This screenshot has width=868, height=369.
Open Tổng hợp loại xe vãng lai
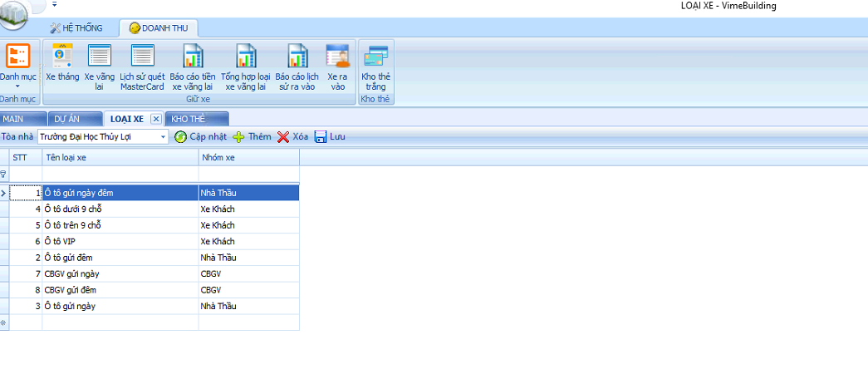coord(245,66)
